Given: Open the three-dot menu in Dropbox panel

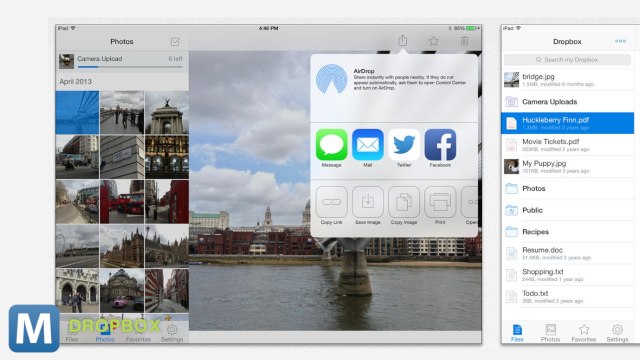Looking at the screenshot, I should [620, 41].
